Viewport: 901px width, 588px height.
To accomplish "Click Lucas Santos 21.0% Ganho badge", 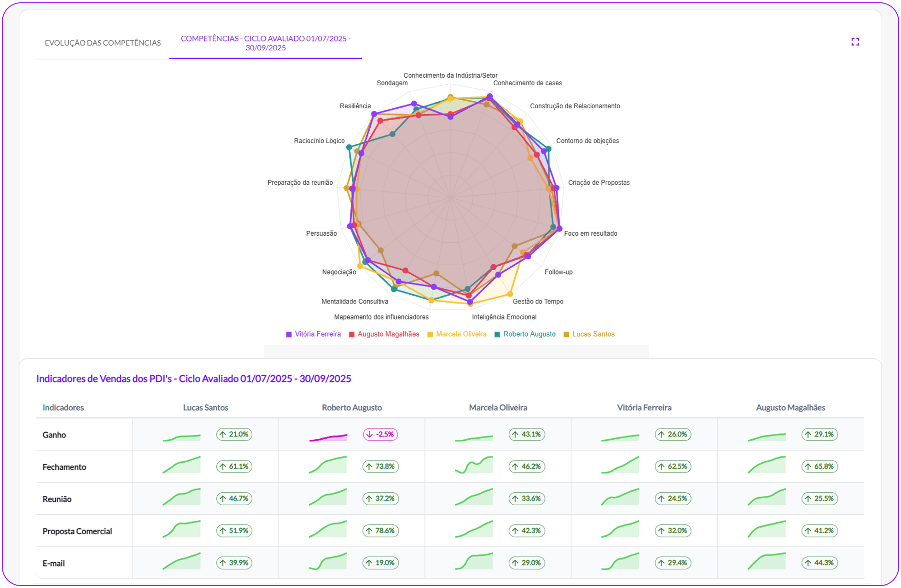I will click(x=234, y=434).
